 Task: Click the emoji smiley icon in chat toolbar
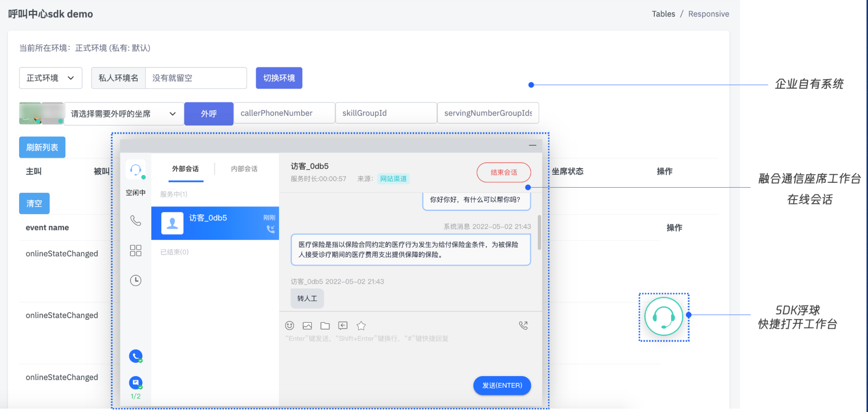(x=289, y=325)
